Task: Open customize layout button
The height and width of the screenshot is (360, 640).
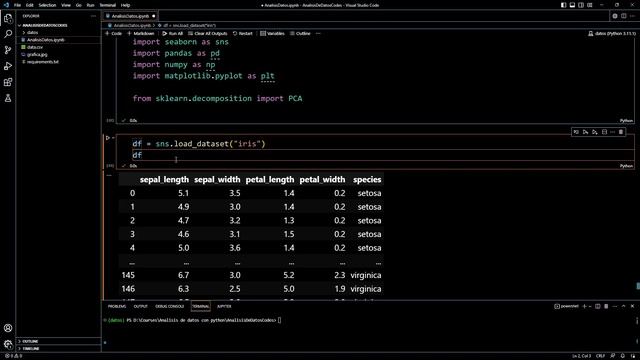Action: pyautogui.click(x=590, y=5)
